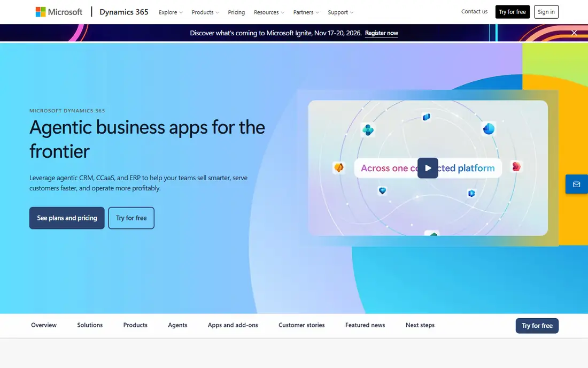Viewport: 588px width, 368px height.
Task: Click the 'MICROSOFT DYNAMICS 365' eyebrow text
Action: pos(67,111)
